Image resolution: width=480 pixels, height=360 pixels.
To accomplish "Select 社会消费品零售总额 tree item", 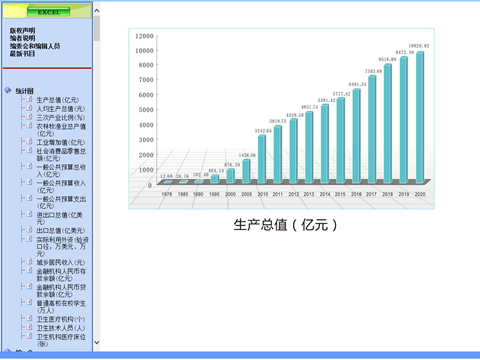I will coord(61,154).
